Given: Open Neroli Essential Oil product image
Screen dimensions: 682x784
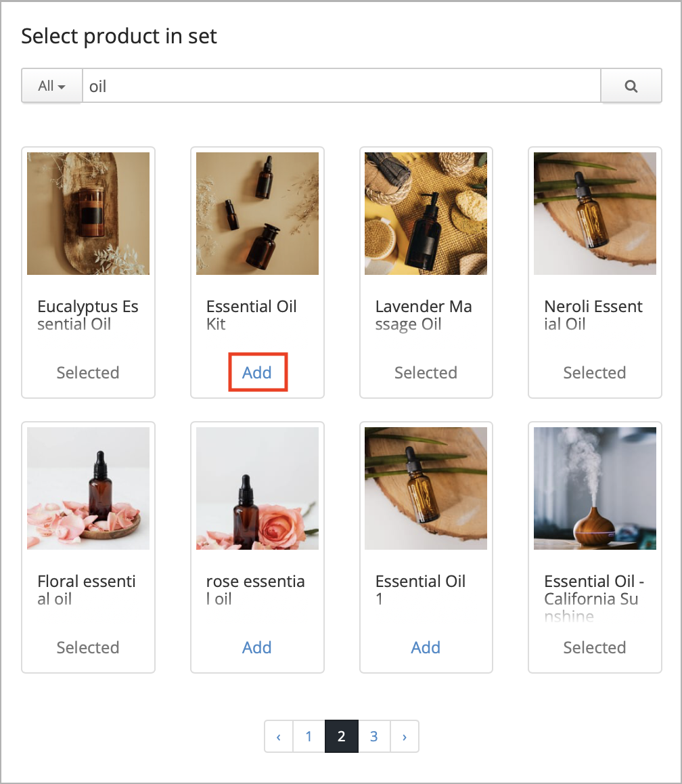Looking at the screenshot, I should (595, 213).
